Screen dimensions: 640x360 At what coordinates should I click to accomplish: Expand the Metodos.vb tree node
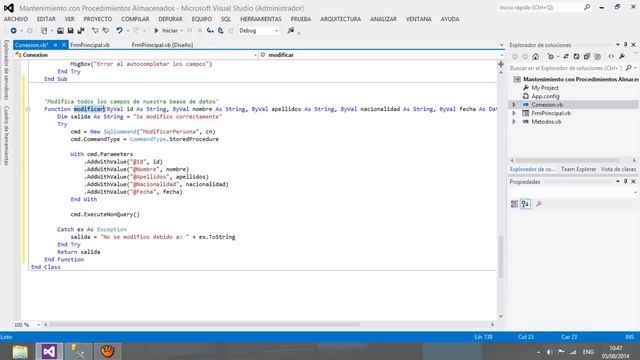coord(514,122)
